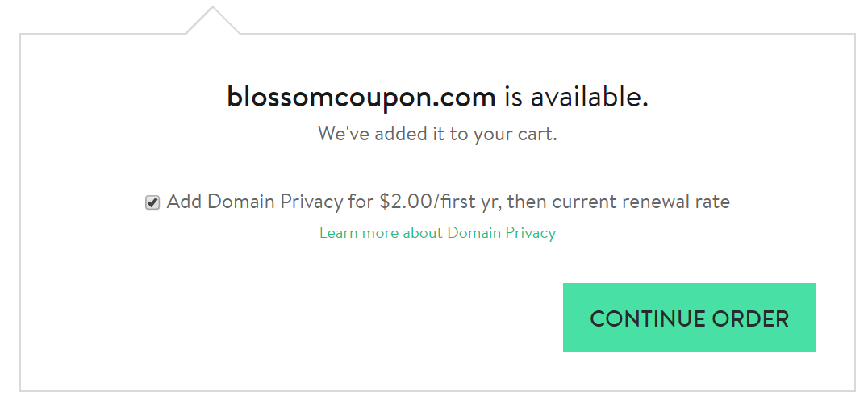868x408 pixels.
Task: Click the $2.00/first yr price text
Action: click(440, 202)
